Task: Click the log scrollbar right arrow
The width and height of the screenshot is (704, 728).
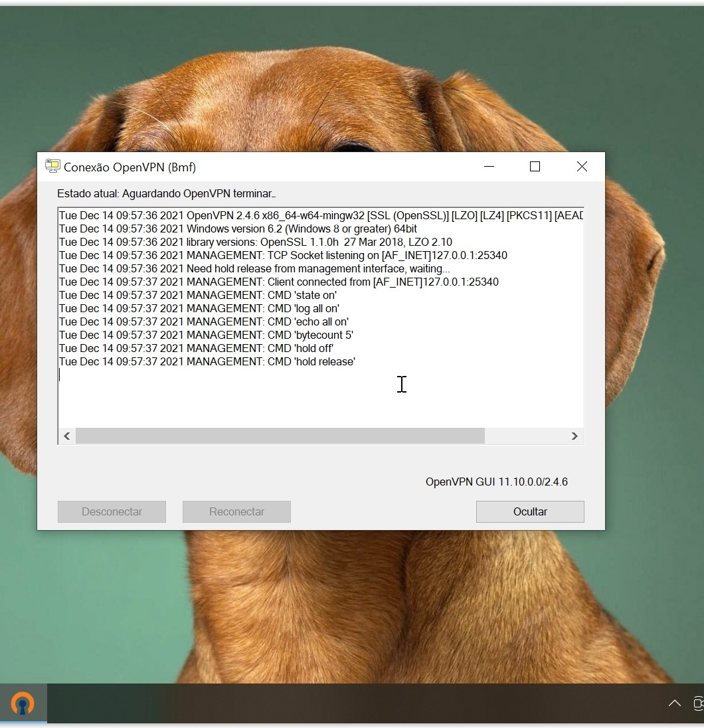Action: click(574, 436)
